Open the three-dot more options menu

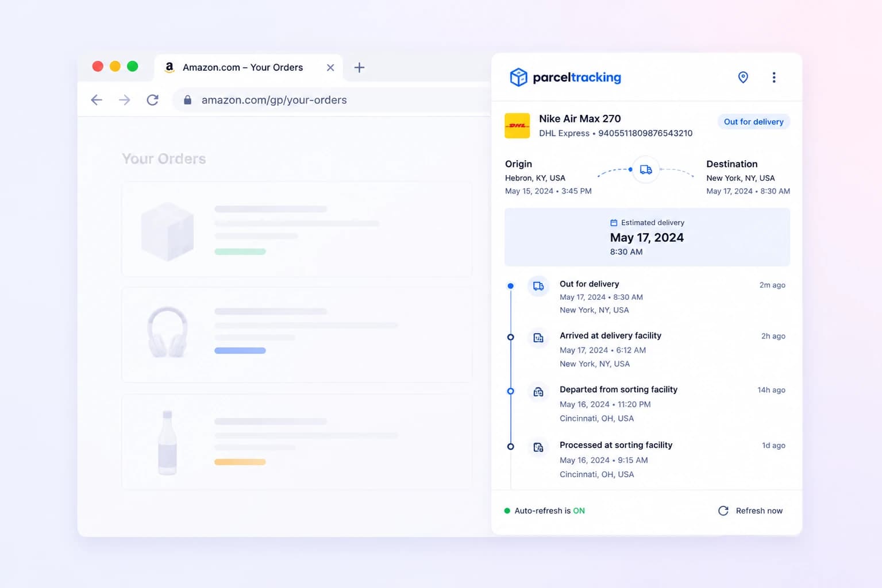coord(774,77)
